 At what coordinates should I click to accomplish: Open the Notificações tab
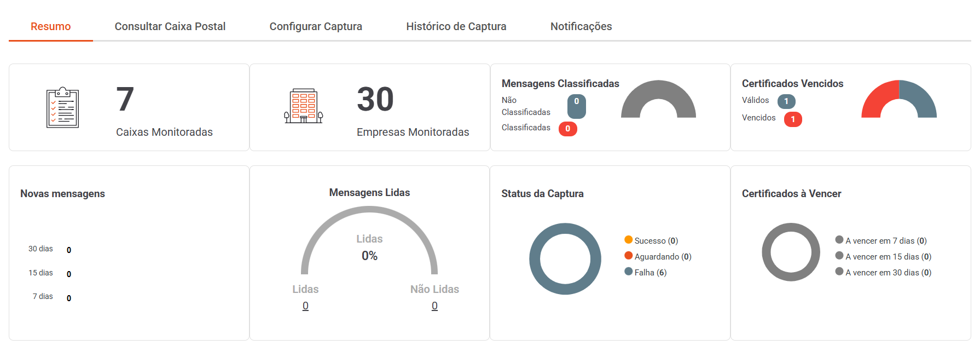point(581,26)
